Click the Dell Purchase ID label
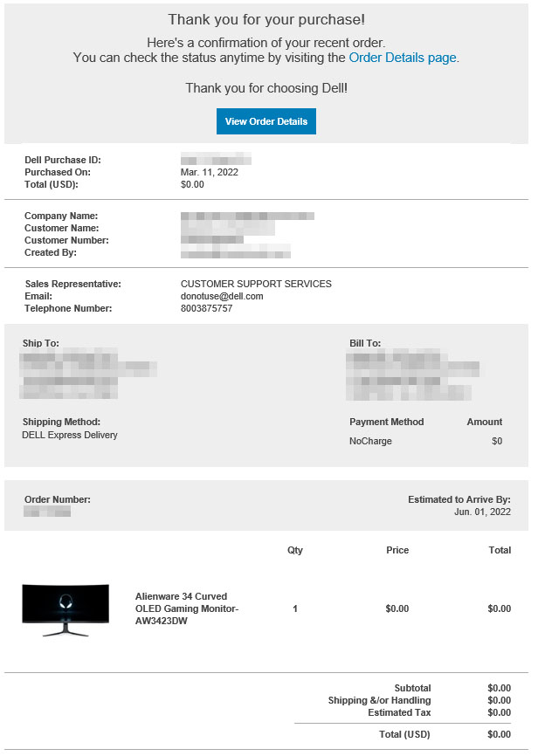 click(63, 160)
